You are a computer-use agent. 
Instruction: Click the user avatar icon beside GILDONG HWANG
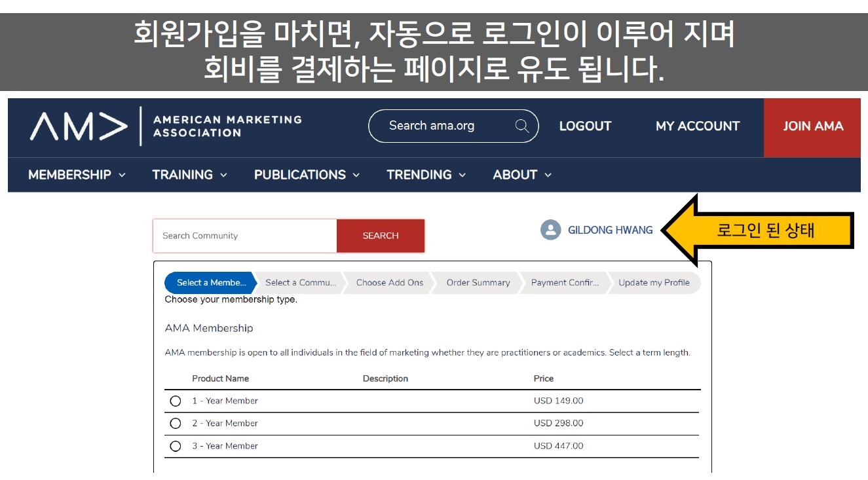[551, 230]
